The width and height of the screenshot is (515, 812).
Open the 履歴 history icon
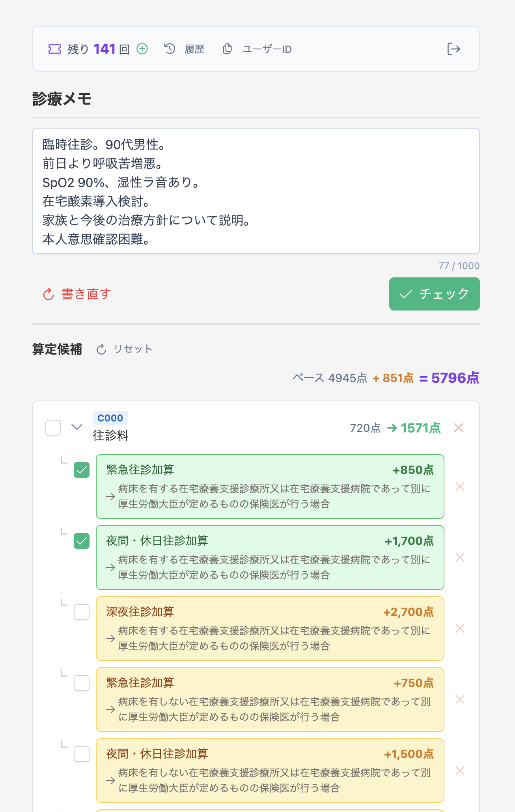(170, 49)
